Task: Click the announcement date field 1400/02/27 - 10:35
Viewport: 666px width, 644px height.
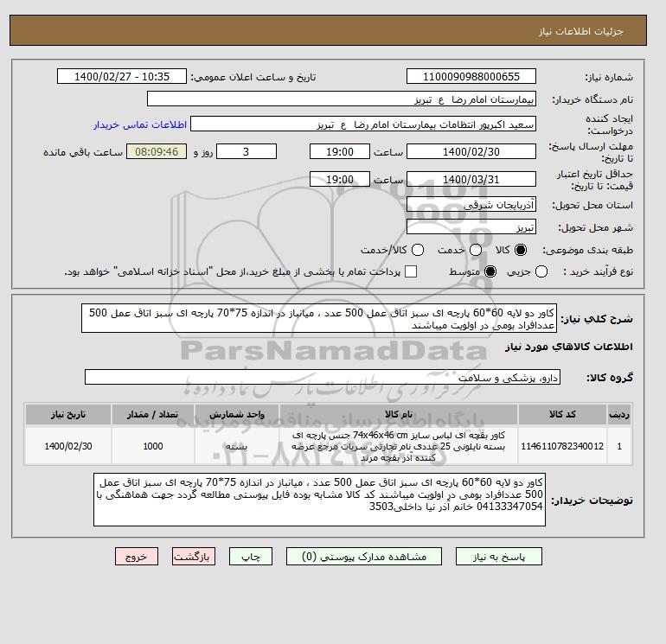Action: (x=122, y=76)
